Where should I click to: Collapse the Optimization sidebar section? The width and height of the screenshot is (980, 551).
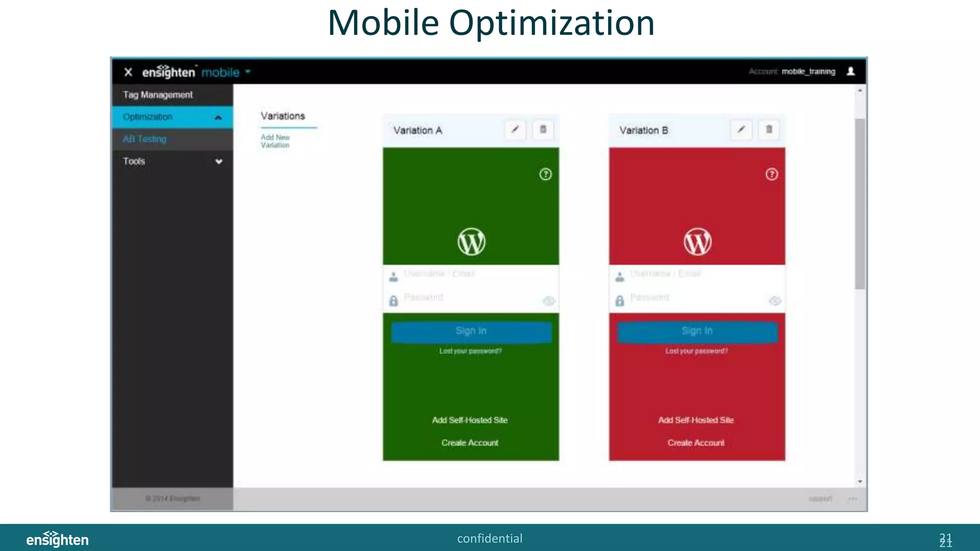218,117
